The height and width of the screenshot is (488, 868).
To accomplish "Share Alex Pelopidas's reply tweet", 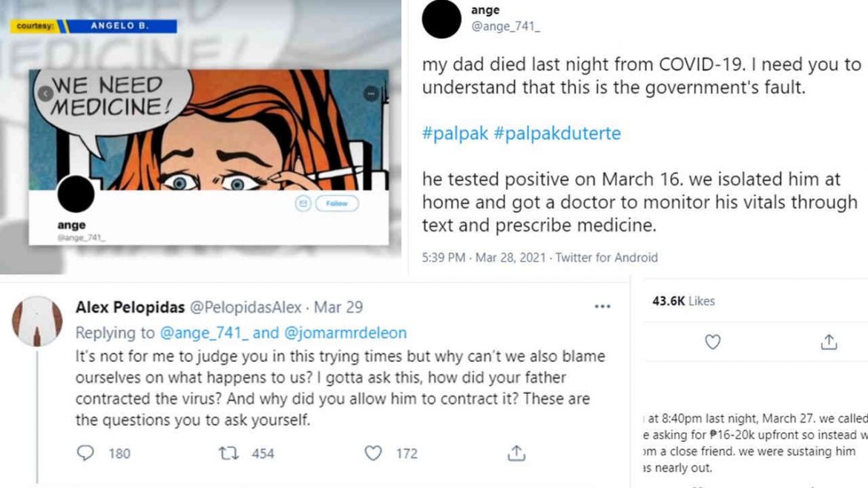I will (x=516, y=453).
